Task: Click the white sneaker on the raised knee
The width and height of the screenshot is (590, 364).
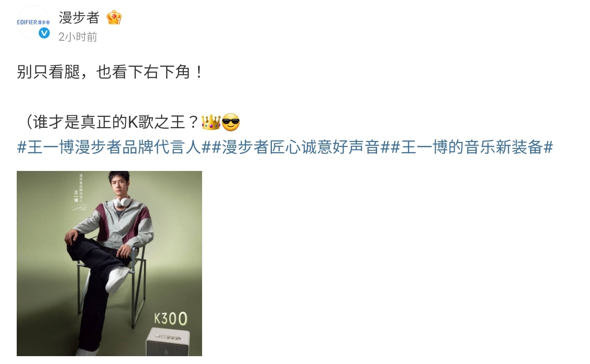Action: [116, 279]
